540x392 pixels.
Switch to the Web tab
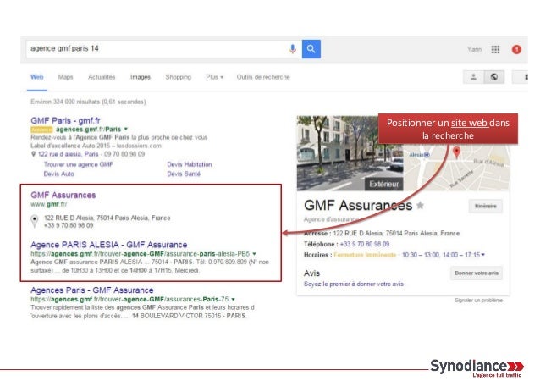click(x=37, y=77)
